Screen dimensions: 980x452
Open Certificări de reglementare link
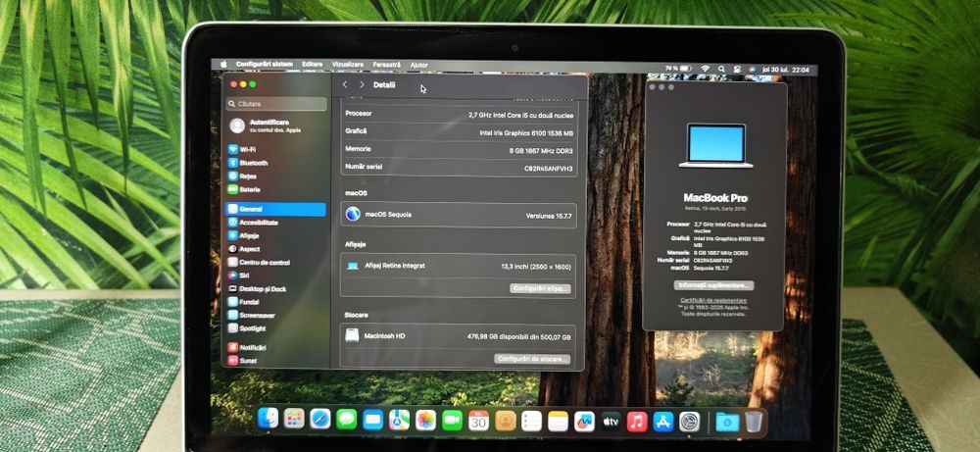click(x=713, y=301)
